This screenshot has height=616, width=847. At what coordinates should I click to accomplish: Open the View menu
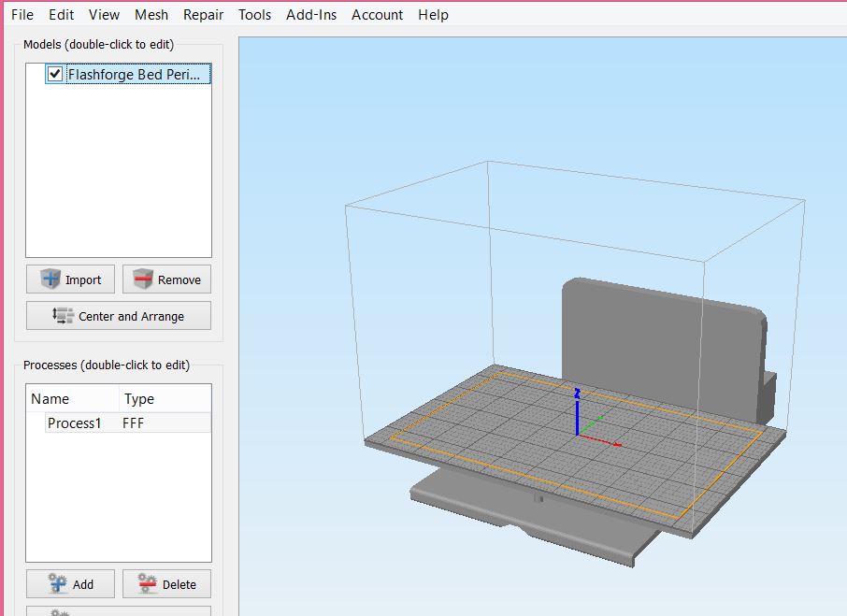(x=105, y=15)
